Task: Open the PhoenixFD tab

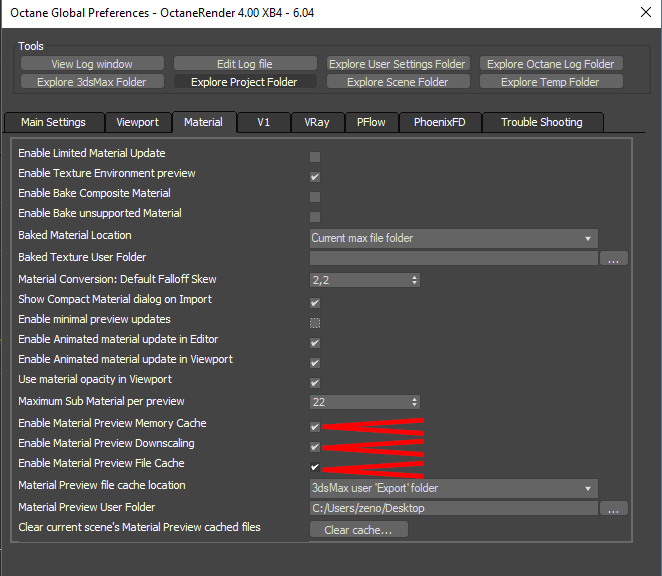Action: [x=440, y=122]
